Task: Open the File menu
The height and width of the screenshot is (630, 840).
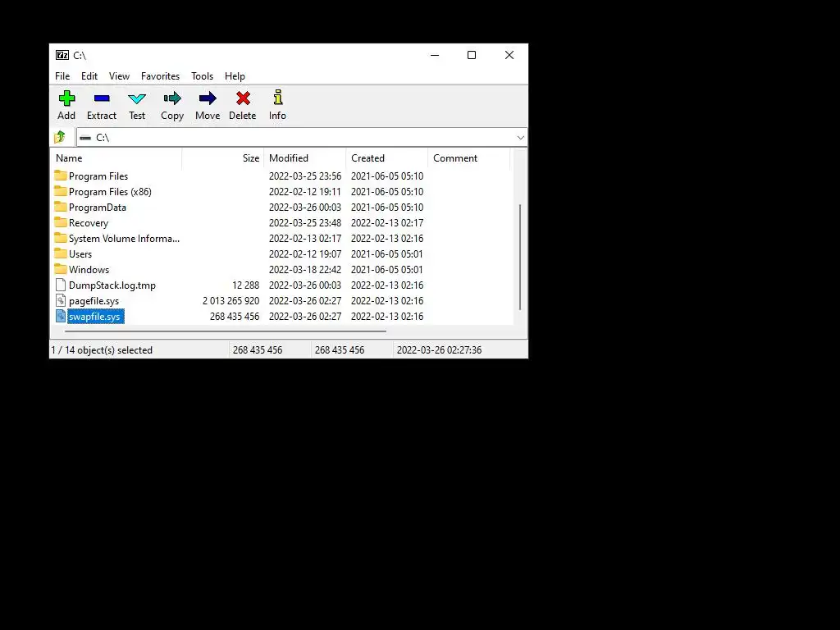Action: point(62,76)
